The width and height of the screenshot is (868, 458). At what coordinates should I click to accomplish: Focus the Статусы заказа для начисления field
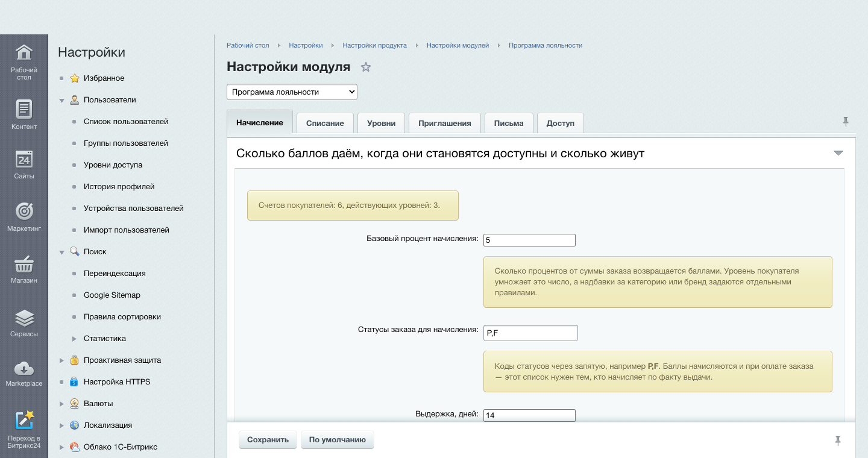coord(530,333)
